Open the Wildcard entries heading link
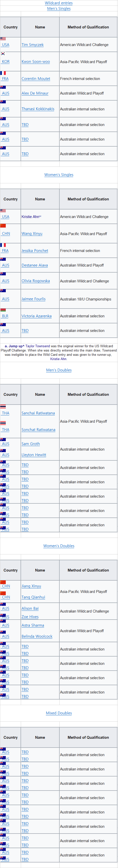The width and height of the screenshot is (118, 868). [x=59, y=3]
